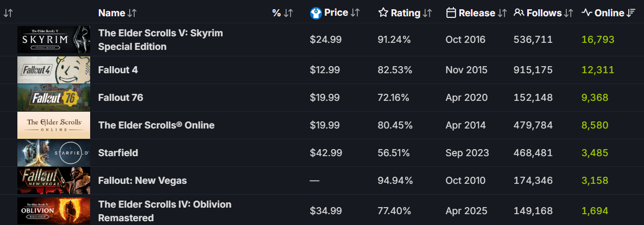
Task: Click the Price column Steam icon
Action: [315, 13]
